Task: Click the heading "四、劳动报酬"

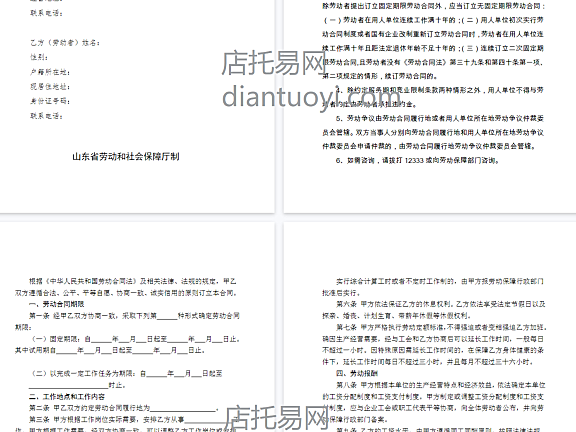Action: tap(357, 374)
